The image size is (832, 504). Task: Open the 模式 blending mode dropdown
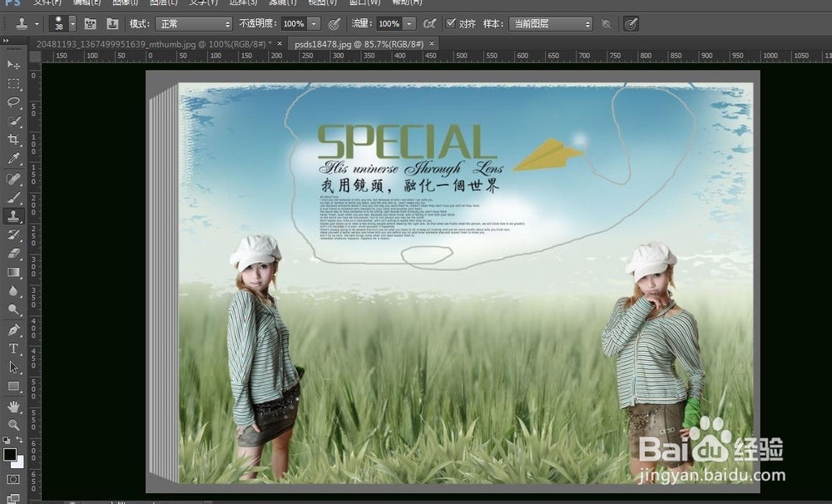193,24
